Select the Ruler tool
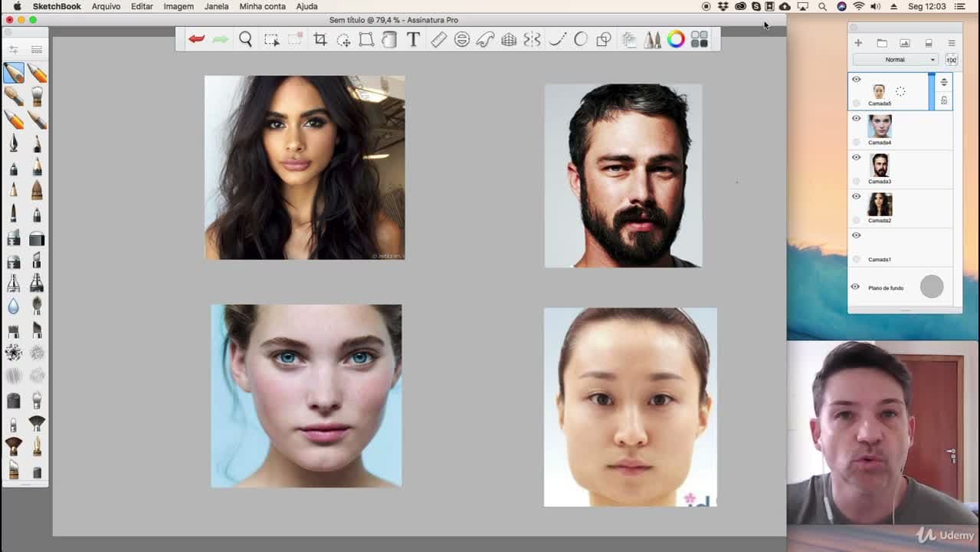The width and height of the screenshot is (980, 552). point(438,39)
